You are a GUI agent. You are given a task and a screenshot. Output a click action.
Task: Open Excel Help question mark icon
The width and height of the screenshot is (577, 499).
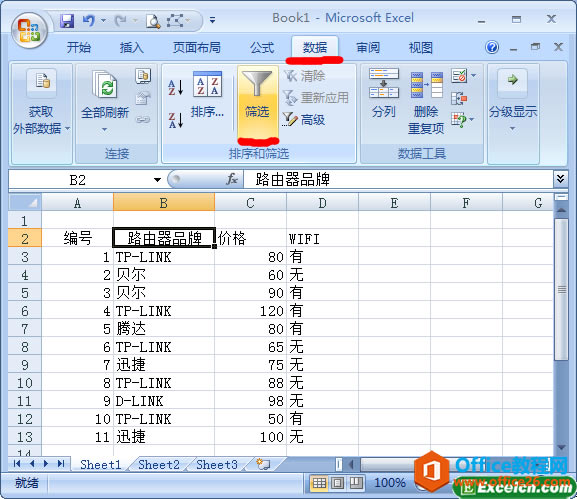point(492,47)
